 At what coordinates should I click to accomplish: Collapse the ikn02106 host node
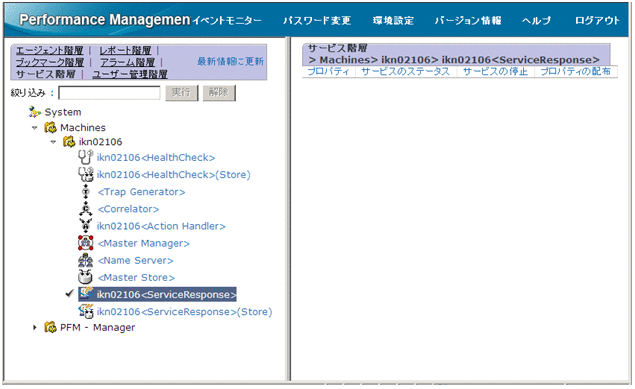(53, 142)
